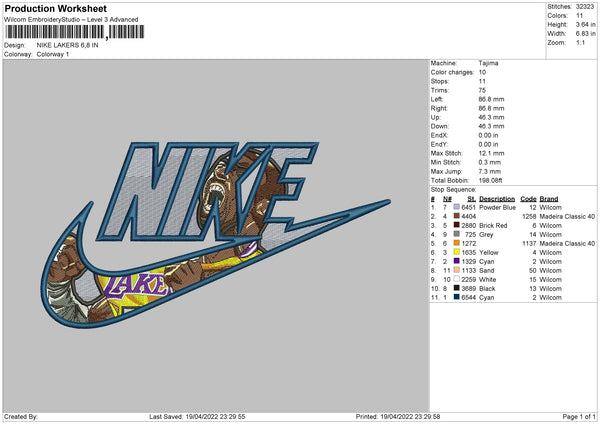Click the 'Right:' measurement label
This screenshot has height=424, width=600.
point(439,108)
